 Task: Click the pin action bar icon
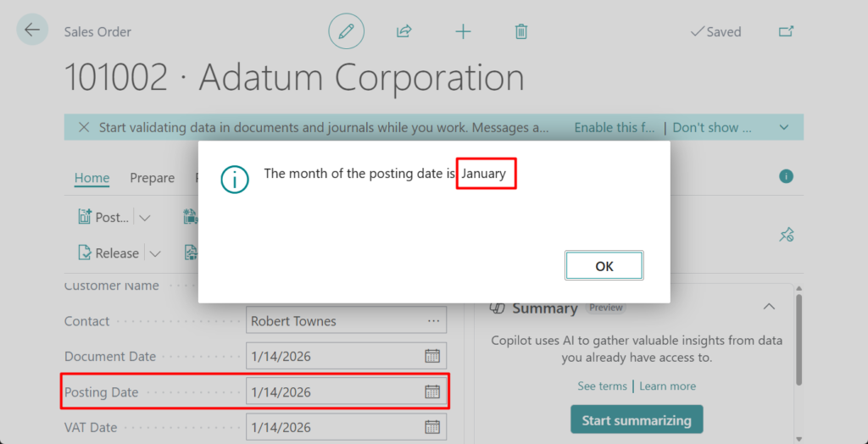[786, 235]
